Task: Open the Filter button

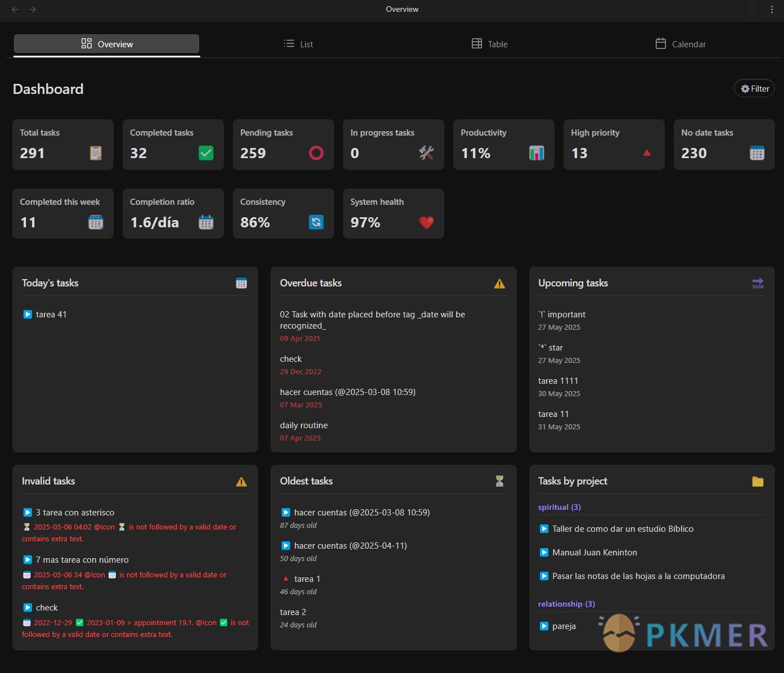Action: (x=755, y=88)
